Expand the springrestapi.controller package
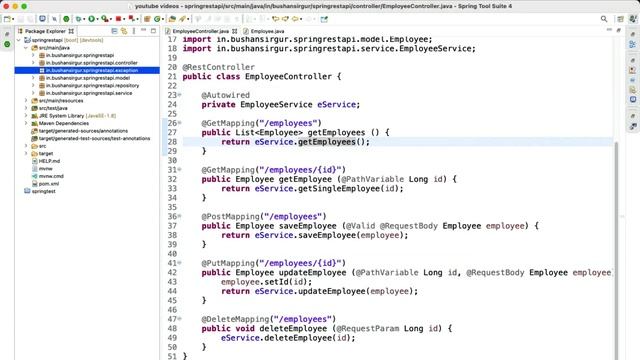This screenshot has width=640, height=360. tap(33, 63)
